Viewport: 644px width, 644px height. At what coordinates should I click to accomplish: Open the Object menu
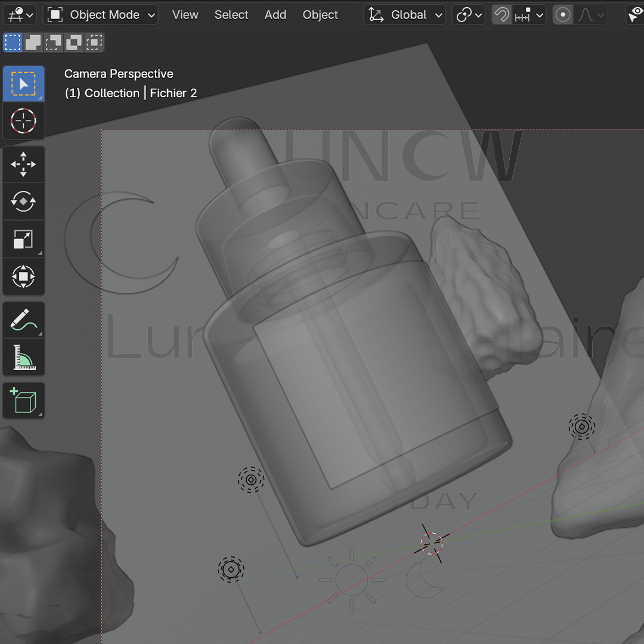coord(320,15)
